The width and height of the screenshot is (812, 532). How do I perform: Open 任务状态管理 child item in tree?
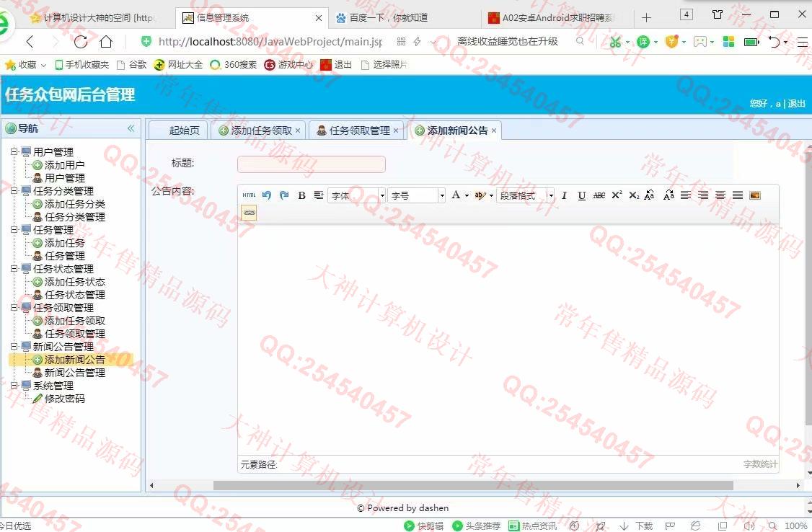(74, 294)
